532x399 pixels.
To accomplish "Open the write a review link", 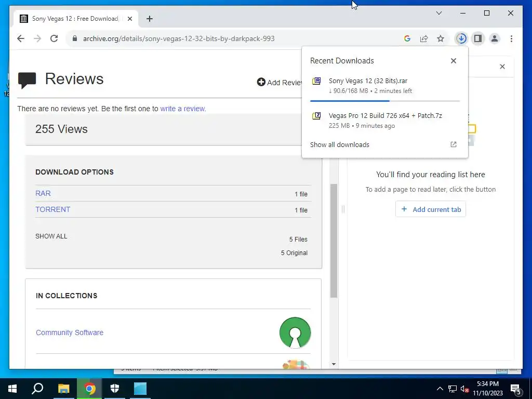I will 183,109.
